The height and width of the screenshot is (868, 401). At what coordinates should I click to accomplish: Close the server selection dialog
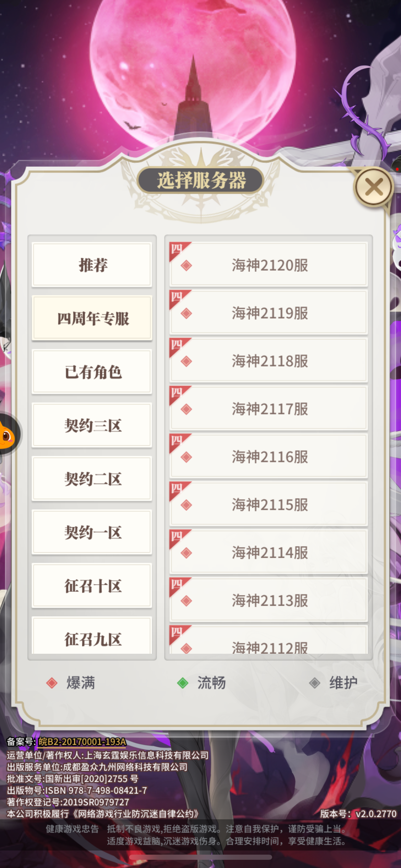(374, 187)
